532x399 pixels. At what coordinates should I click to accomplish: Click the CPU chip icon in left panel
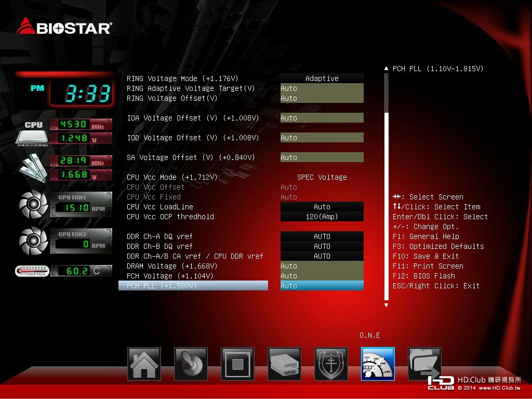click(33, 134)
